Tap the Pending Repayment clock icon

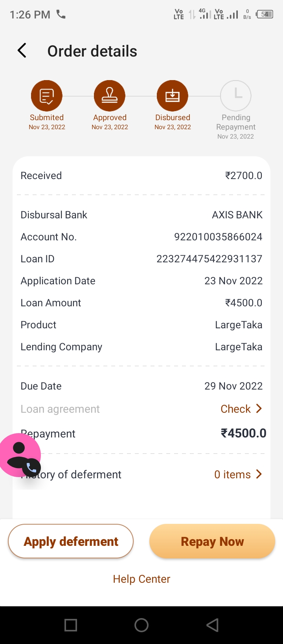pyautogui.click(x=236, y=96)
